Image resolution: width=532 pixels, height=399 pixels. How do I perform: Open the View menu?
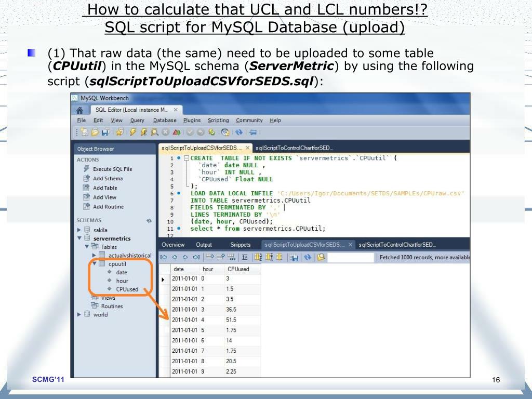[x=117, y=121]
